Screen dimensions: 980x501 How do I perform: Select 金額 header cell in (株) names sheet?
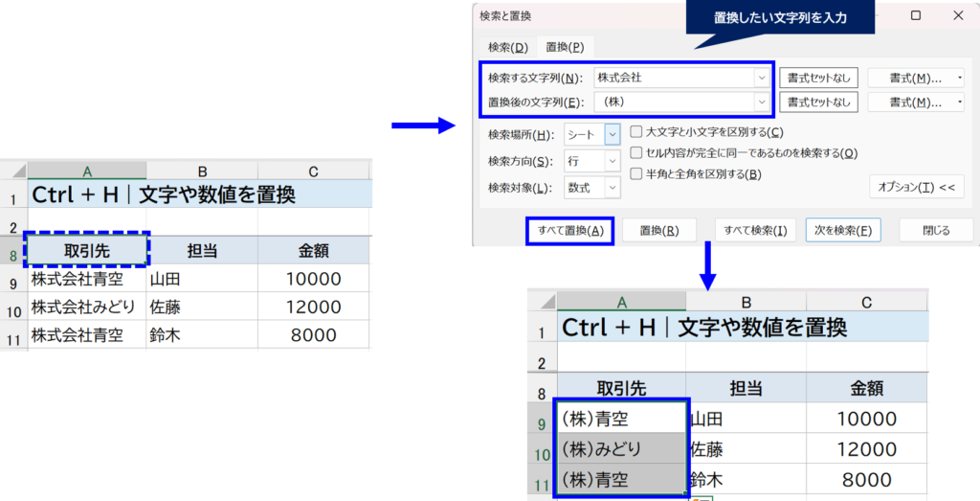tap(867, 388)
